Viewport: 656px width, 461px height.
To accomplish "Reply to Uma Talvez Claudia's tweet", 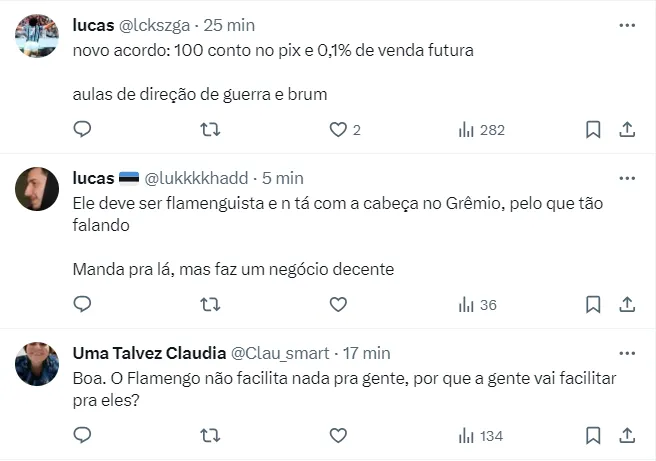I will point(83,435).
